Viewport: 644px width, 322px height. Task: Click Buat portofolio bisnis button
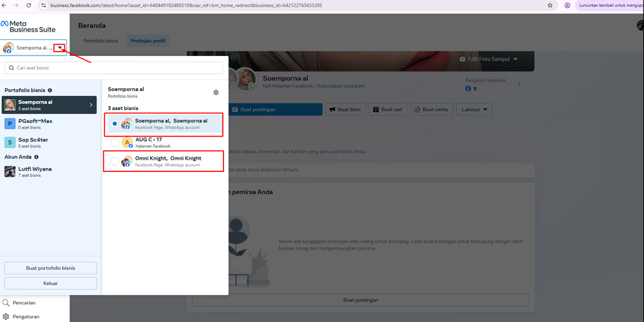click(x=51, y=267)
